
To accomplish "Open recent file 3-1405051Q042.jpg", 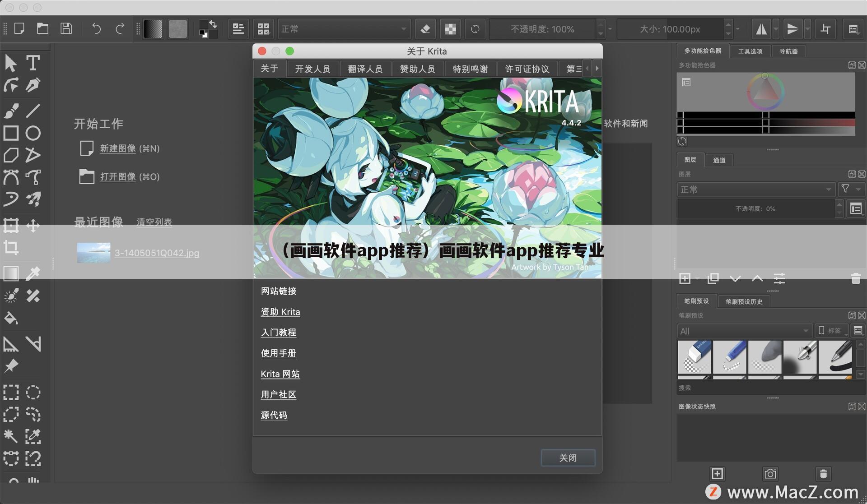I will 157,253.
